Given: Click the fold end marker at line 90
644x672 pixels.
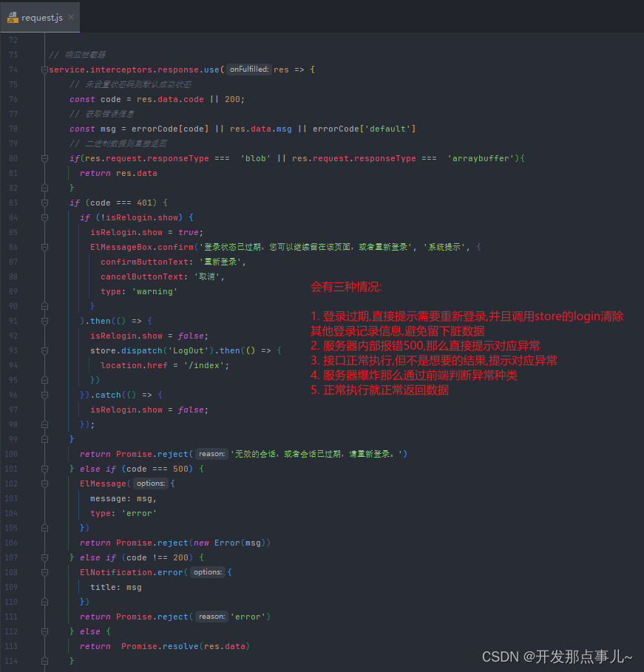Looking at the screenshot, I should (x=44, y=306).
